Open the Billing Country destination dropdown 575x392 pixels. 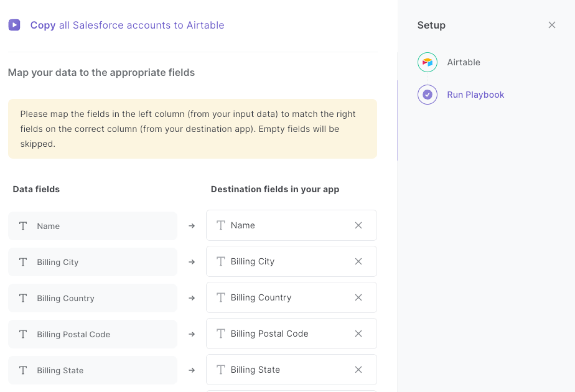(291, 298)
